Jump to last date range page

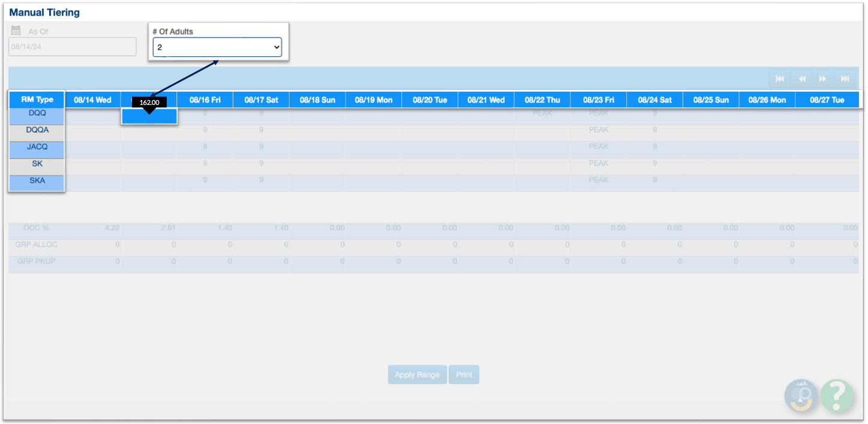845,79
